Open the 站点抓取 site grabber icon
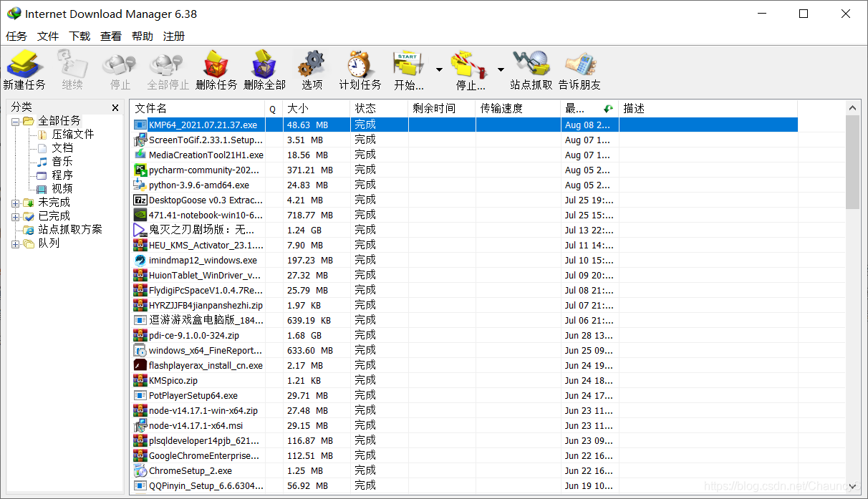 click(x=531, y=64)
